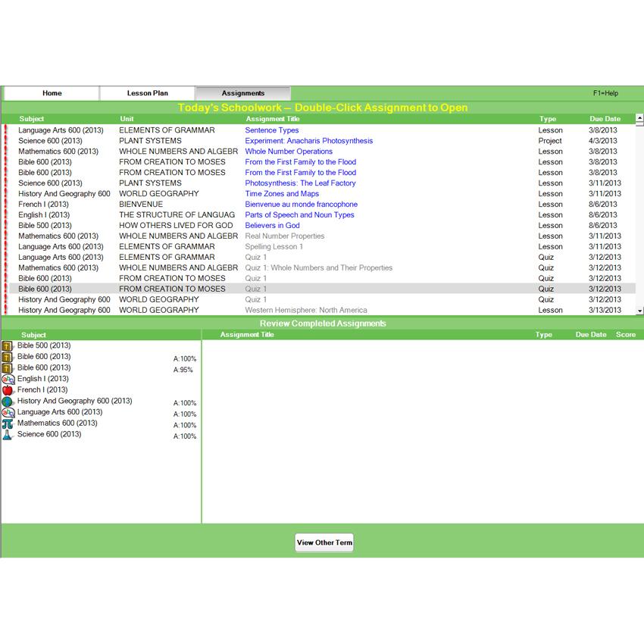Click the History And Geography globe icon

pos(8,402)
